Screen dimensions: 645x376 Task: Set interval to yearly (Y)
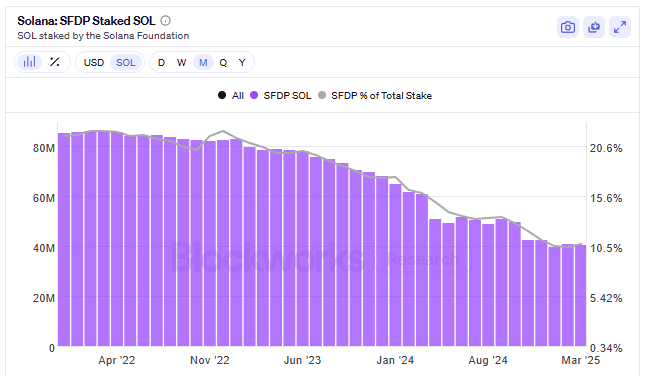click(242, 63)
